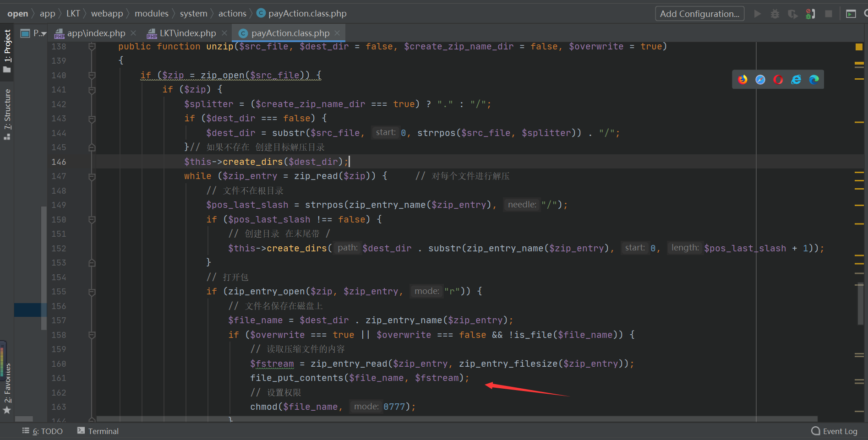Click 'actions' breadcrumb
The width and height of the screenshot is (868, 440).
[x=232, y=14]
